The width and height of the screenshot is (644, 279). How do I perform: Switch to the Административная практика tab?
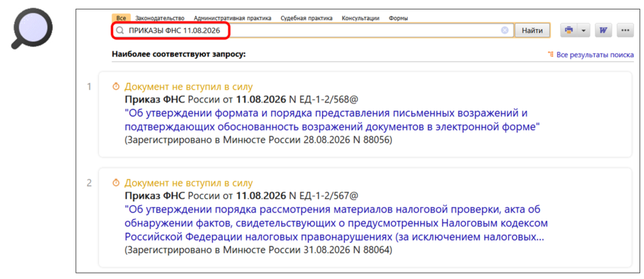click(x=233, y=18)
